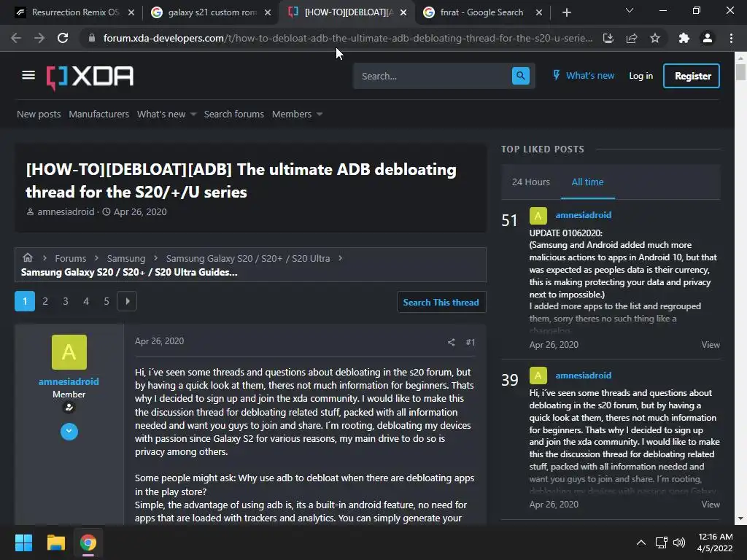Click the avatar of the 51-likes post

pos(538,216)
